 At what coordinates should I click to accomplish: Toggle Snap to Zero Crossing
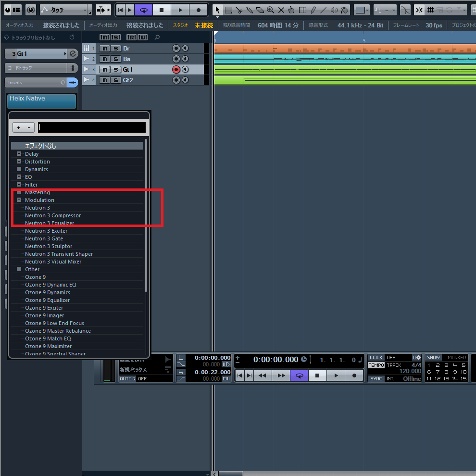[x=405, y=10]
